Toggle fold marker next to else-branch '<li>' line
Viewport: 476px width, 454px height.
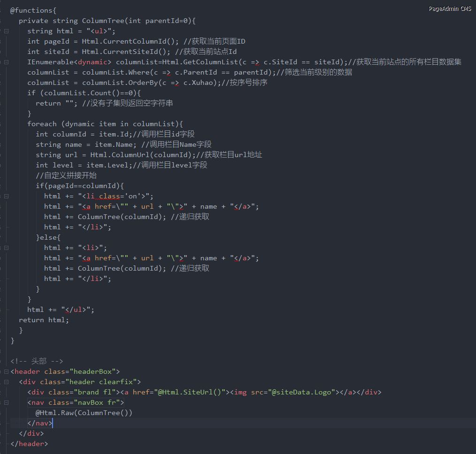(x=7, y=248)
